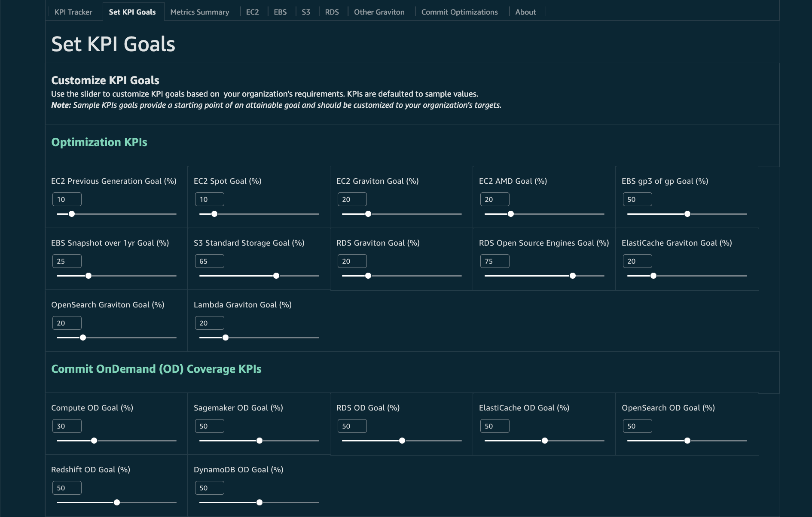Click EC2 AMD Goal value field
The width and height of the screenshot is (812, 517).
(495, 199)
